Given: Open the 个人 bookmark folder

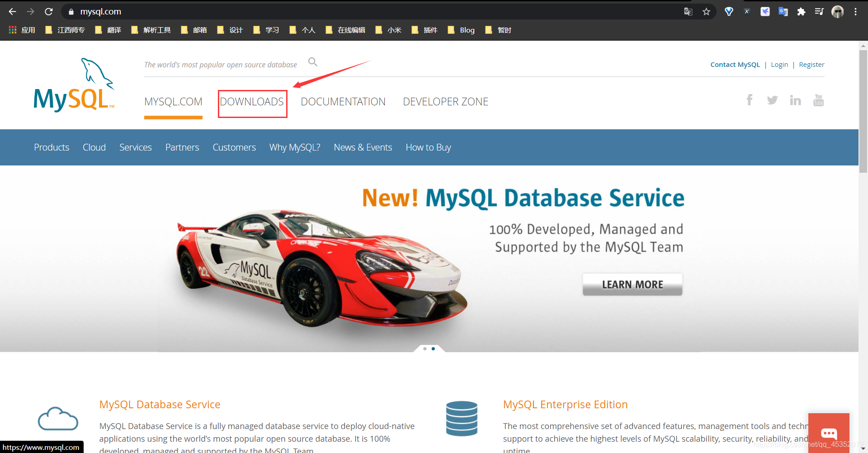Looking at the screenshot, I should coord(302,30).
